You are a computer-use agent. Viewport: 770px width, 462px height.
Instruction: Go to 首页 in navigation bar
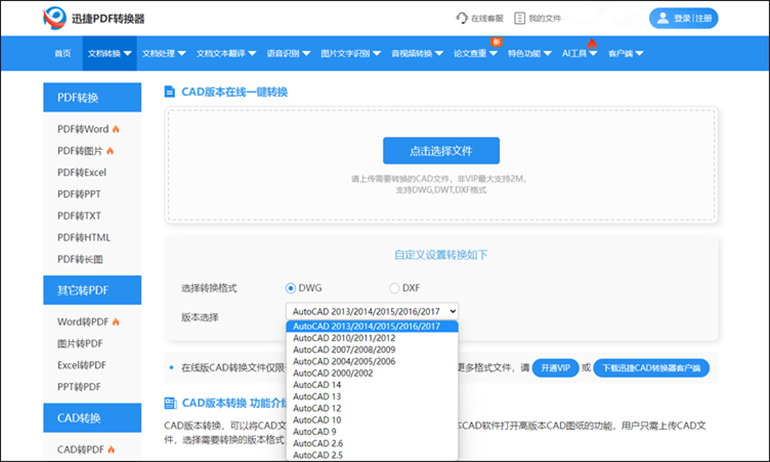(63, 54)
